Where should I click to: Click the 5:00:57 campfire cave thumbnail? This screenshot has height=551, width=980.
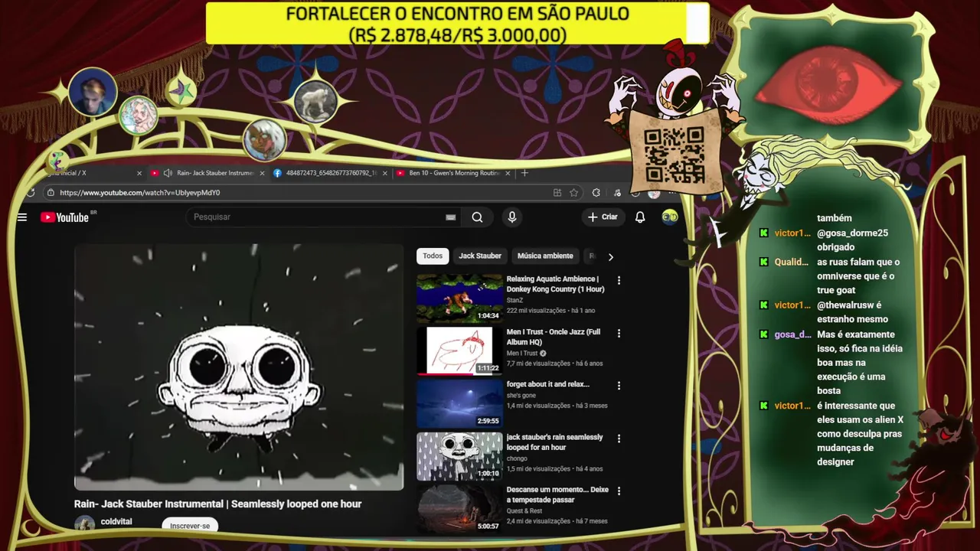459,509
